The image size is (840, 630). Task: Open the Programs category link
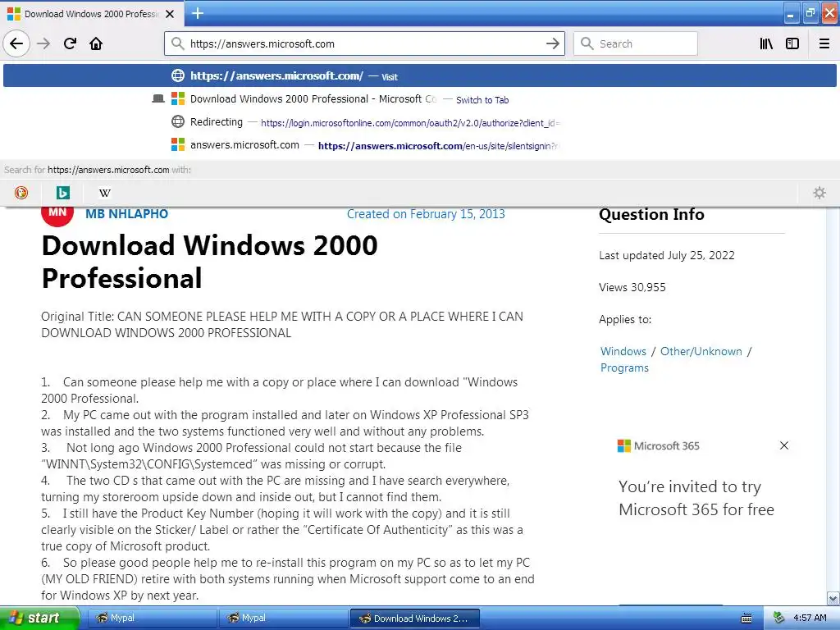coord(624,367)
